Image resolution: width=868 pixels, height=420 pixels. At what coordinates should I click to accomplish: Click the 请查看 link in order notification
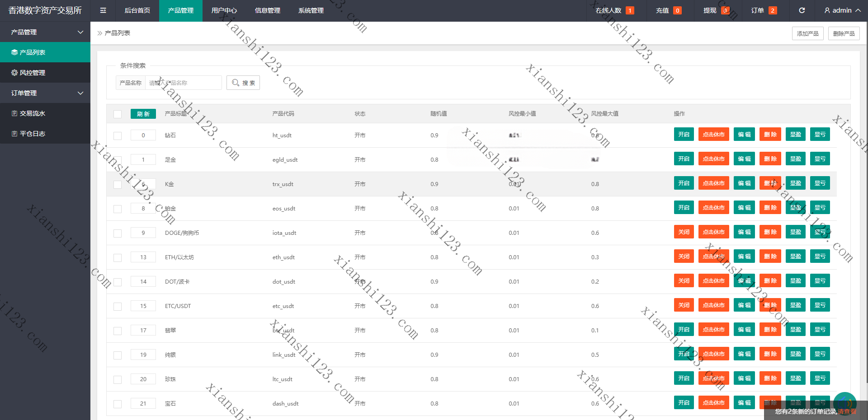tap(847, 411)
